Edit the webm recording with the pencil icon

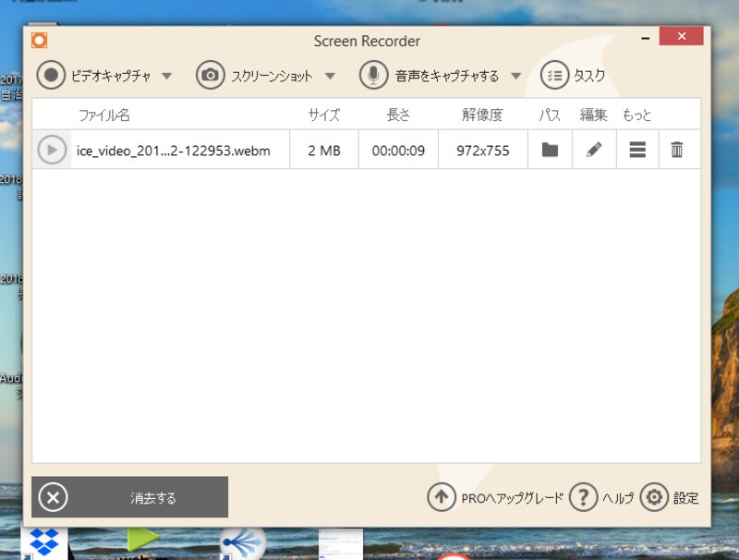[593, 150]
